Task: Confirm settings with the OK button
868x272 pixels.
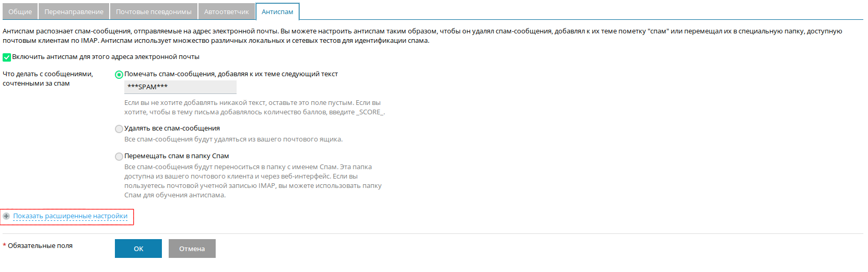Action: tap(138, 249)
